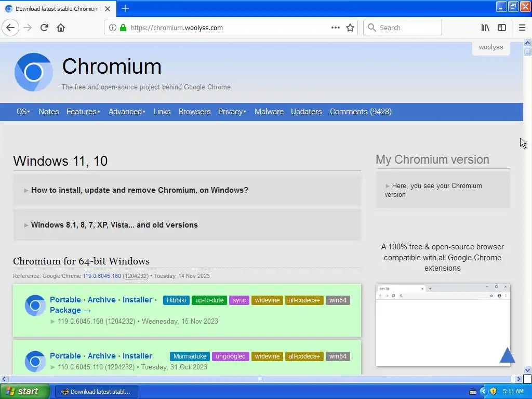Open page actions three-dot menu

coord(335,28)
